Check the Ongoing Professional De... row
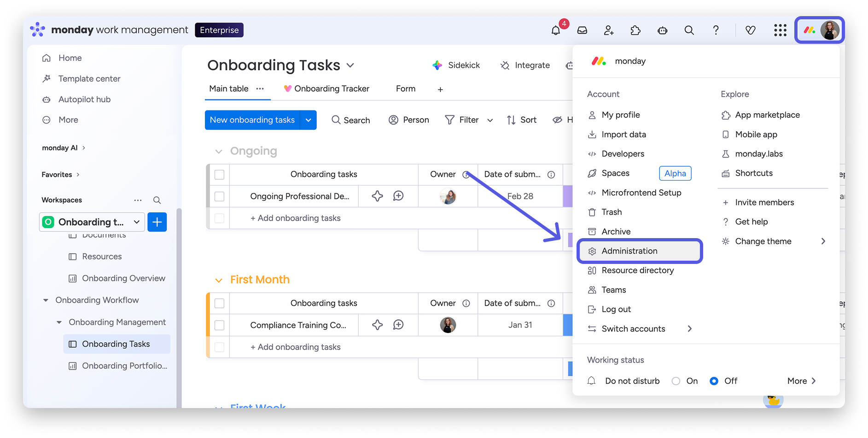Screen dimensions: 868x438 point(220,196)
